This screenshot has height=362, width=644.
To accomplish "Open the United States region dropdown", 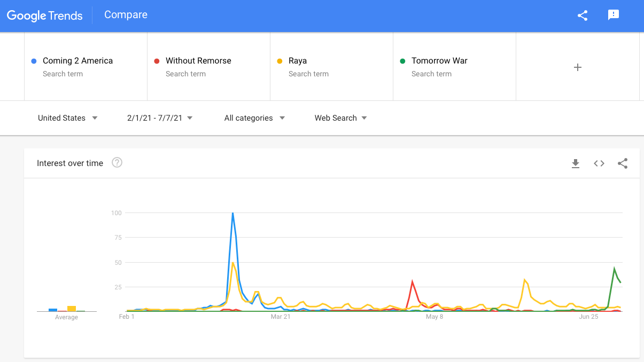I will point(68,118).
